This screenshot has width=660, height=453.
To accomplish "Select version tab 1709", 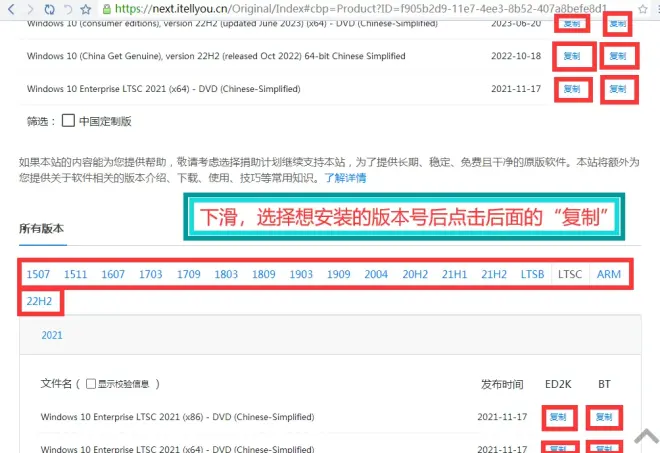I will coord(189,274).
